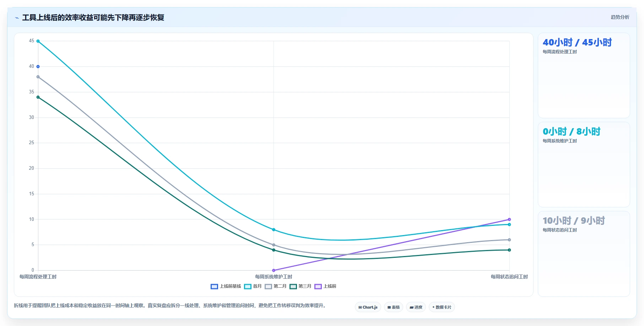The image size is (644, 326).
Task: Click the trend icon beside the panel title
Action: [17, 18]
